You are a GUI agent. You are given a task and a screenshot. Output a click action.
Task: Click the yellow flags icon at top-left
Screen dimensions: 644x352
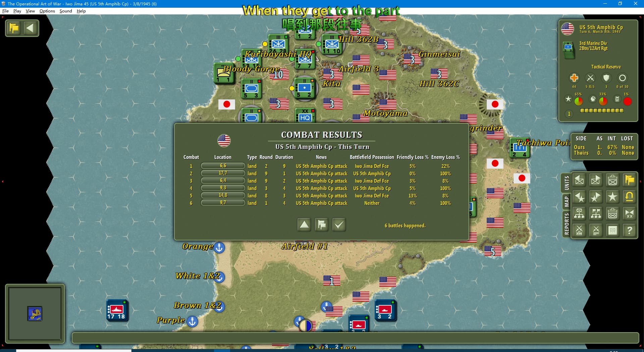pos(14,28)
